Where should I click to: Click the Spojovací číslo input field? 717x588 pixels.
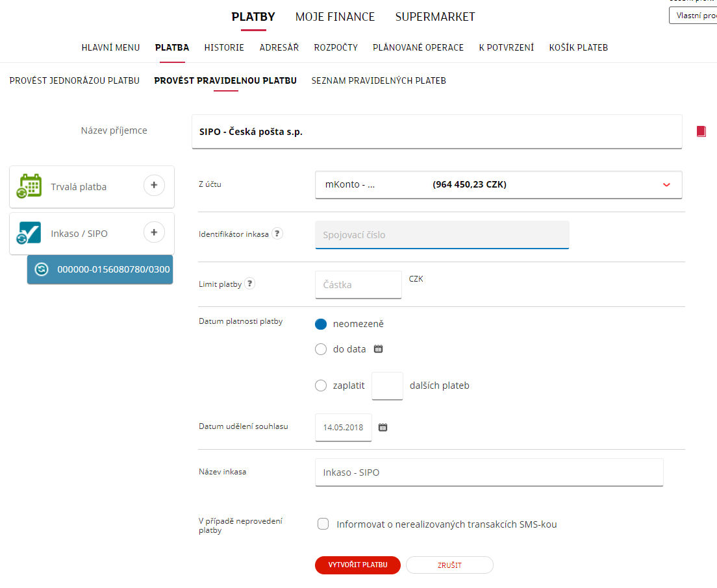coord(442,235)
